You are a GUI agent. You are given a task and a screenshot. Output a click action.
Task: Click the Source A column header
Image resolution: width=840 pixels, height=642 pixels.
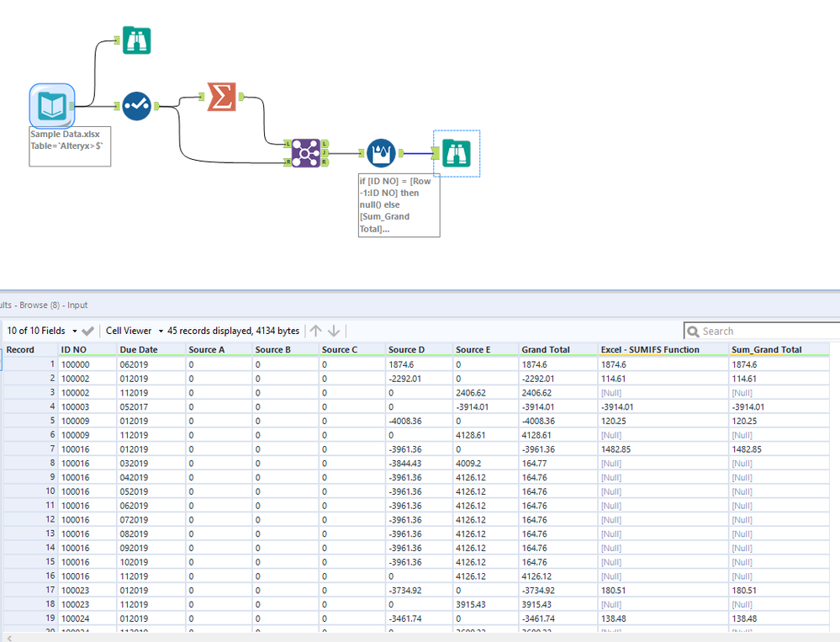219,349
